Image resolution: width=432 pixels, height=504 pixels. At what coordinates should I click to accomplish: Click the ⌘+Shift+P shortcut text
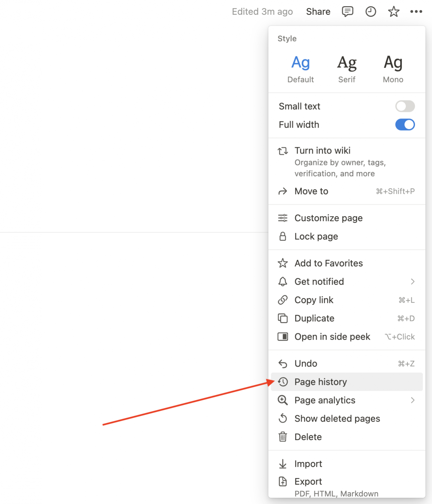[395, 191]
